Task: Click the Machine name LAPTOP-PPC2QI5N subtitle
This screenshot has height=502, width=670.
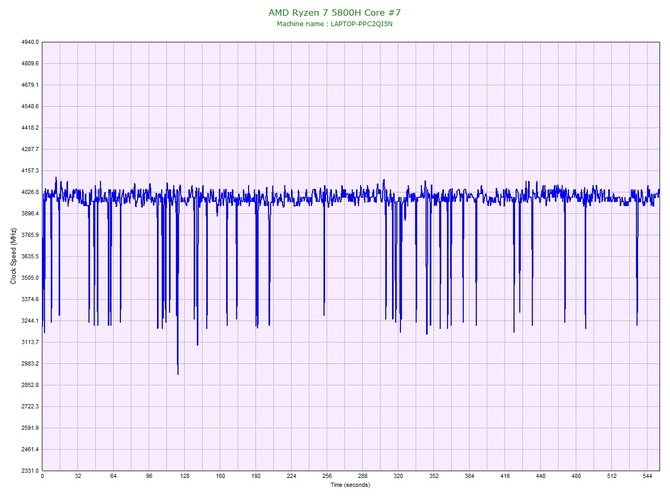Action: 335,24
